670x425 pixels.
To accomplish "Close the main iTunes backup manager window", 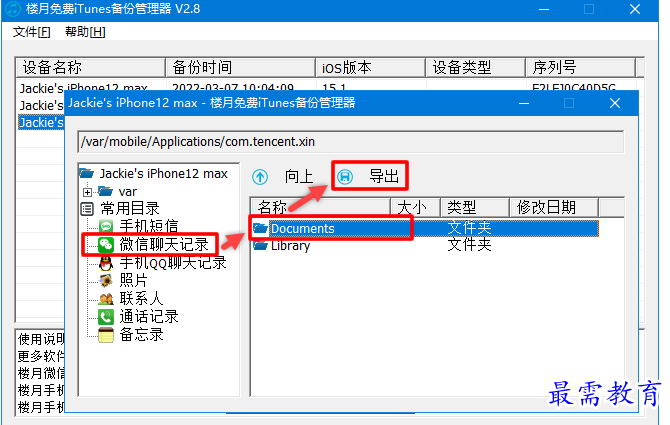I will pyautogui.click(x=635, y=9).
